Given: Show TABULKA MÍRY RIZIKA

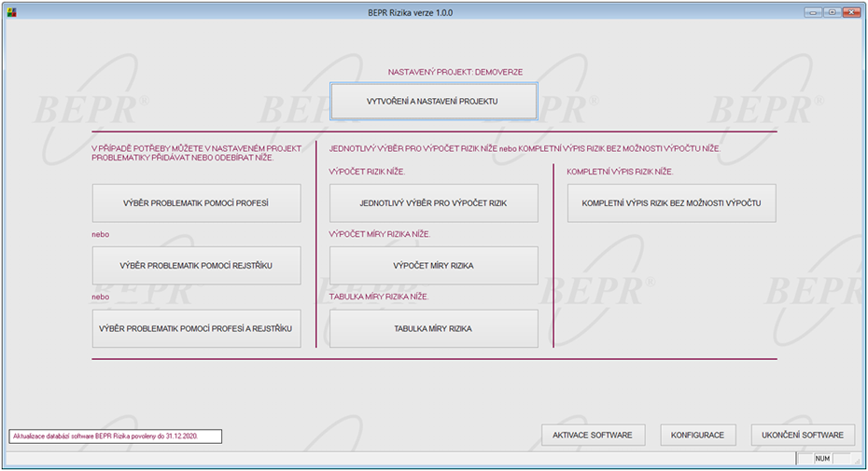Looking at the screenshot, I should [433, 328].
